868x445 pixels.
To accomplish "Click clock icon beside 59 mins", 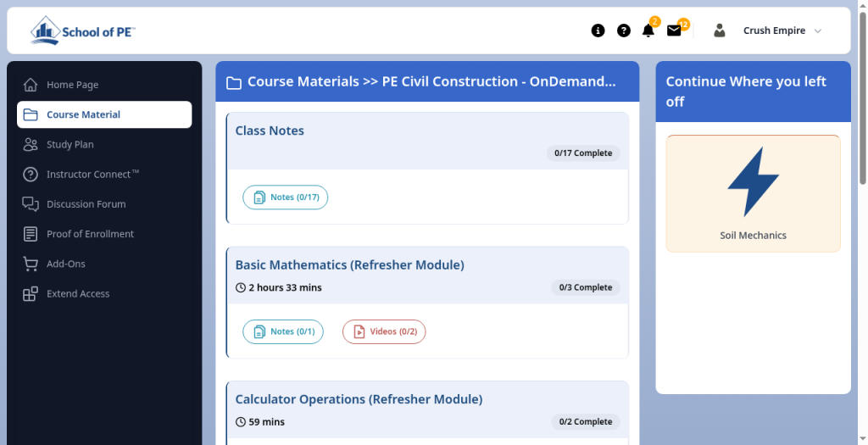I will 240,422.
